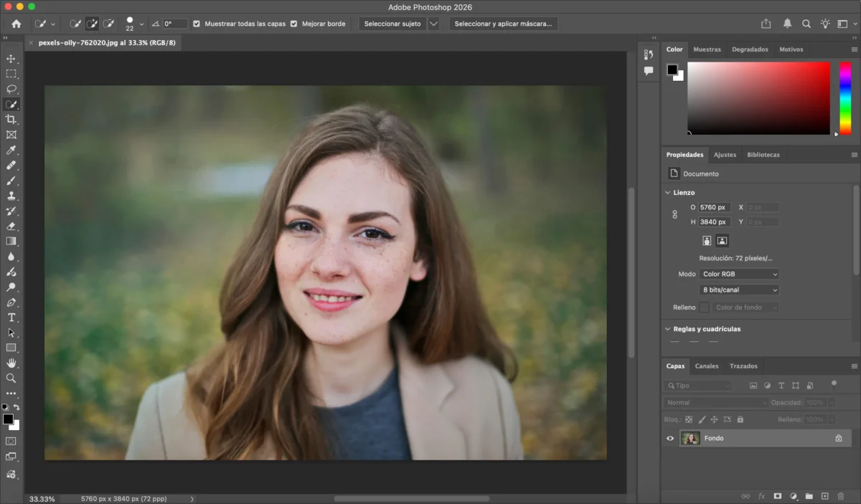The width and height of the screenshot is (861, 504).
Task: Open the Degradados tab
Action: tap(750, 49)
